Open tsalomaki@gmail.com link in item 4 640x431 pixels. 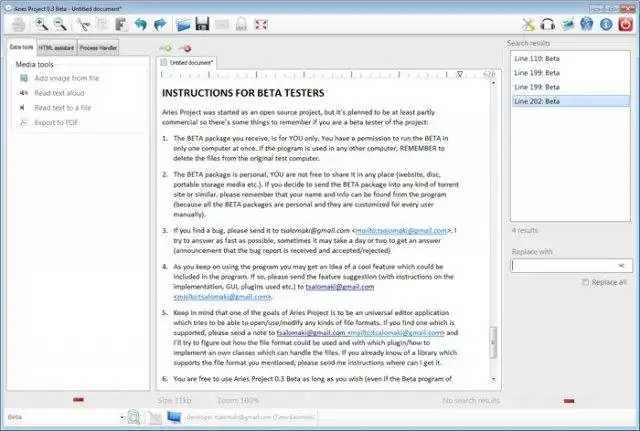point(340,287)
